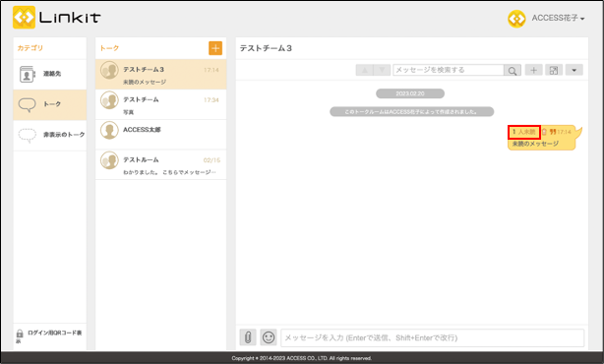Click the テストルーム group avatar
604x364 pixels.
click(x=109, y=160)
